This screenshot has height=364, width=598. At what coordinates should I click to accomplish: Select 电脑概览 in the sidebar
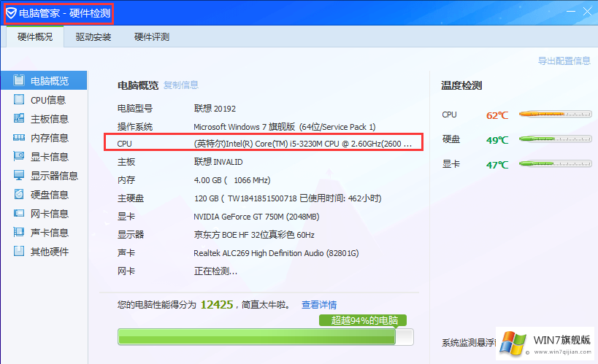click(x=44, y=80)
